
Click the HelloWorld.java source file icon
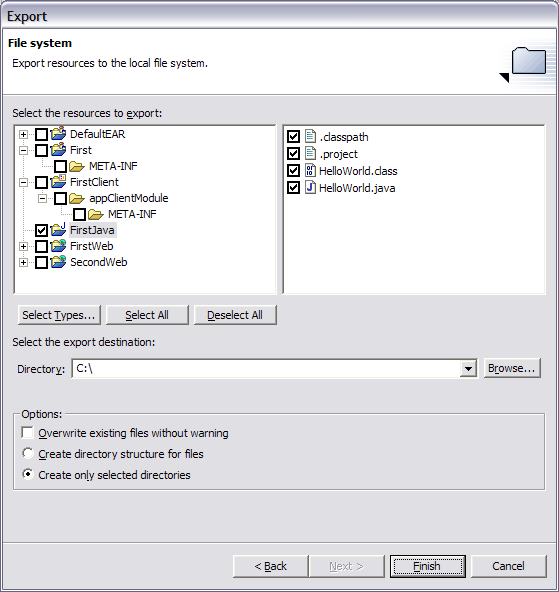(x=310, y=187)
